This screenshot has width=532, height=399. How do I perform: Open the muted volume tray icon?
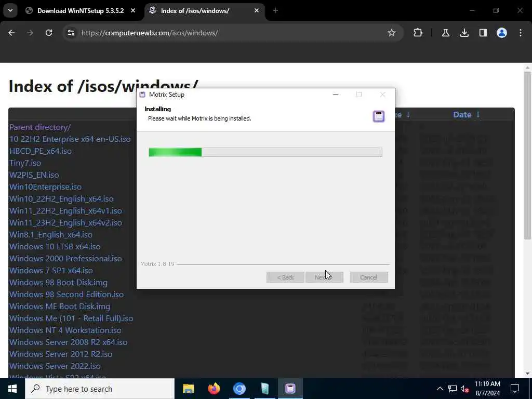click(465, 389)
